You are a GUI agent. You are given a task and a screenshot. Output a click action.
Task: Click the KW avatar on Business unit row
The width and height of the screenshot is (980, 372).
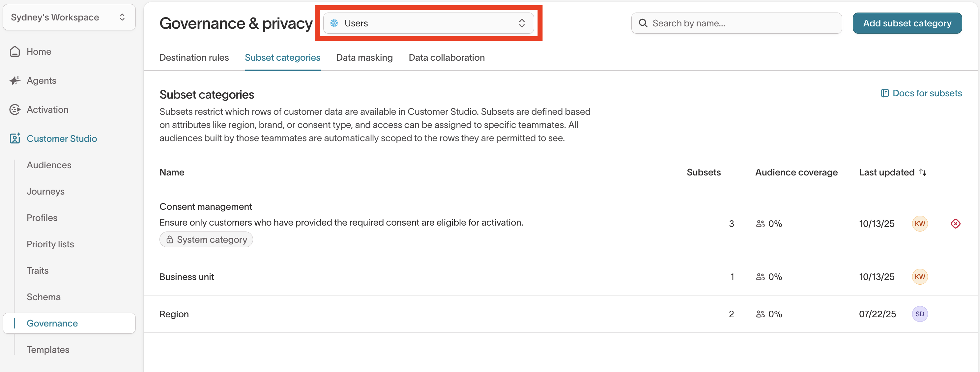(919, 277)
